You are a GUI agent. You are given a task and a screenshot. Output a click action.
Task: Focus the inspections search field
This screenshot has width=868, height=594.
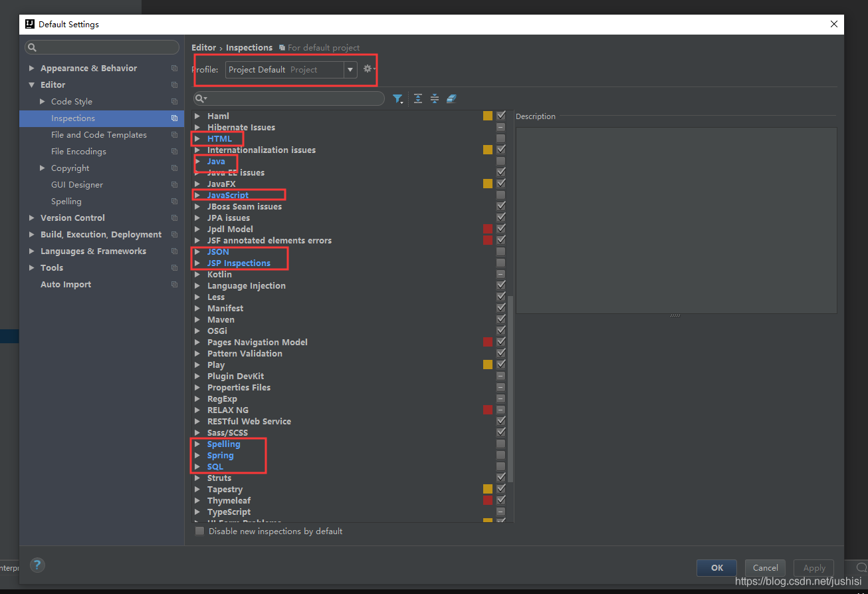(x=289, y=98)
